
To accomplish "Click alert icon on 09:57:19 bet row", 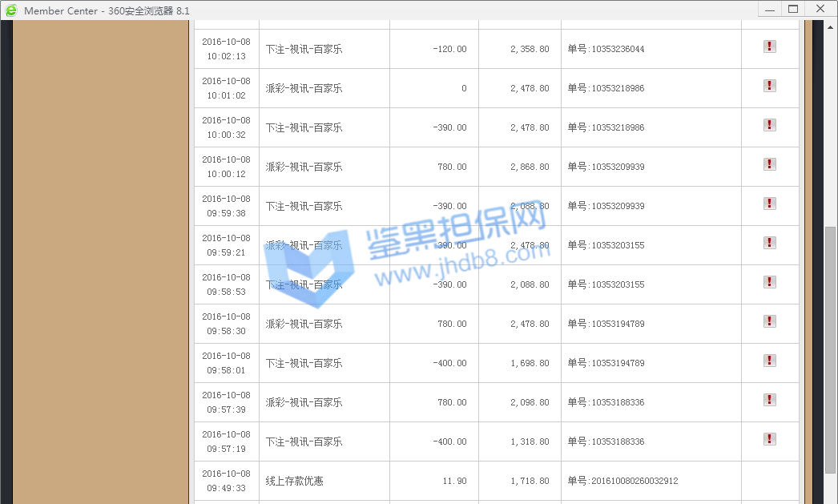I will pyautogui.click(x=769, y=439).
